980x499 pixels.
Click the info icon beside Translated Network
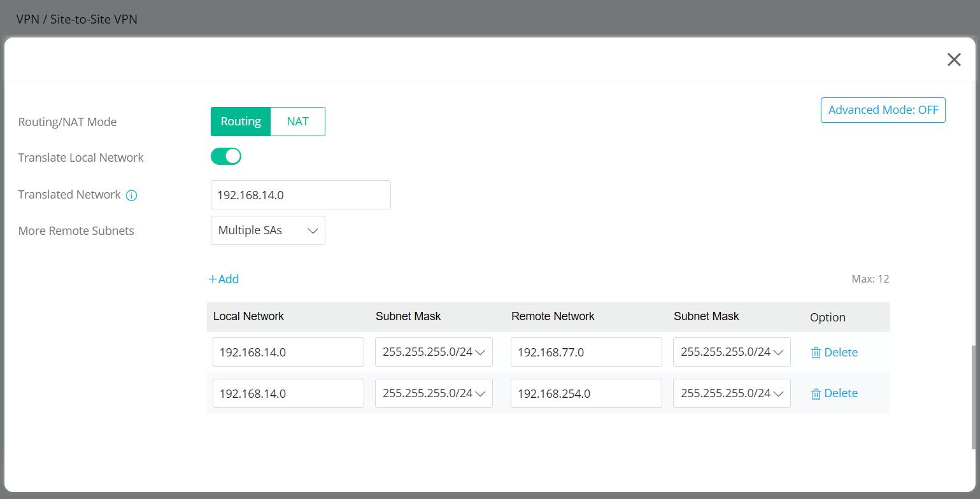pos(131,195)
